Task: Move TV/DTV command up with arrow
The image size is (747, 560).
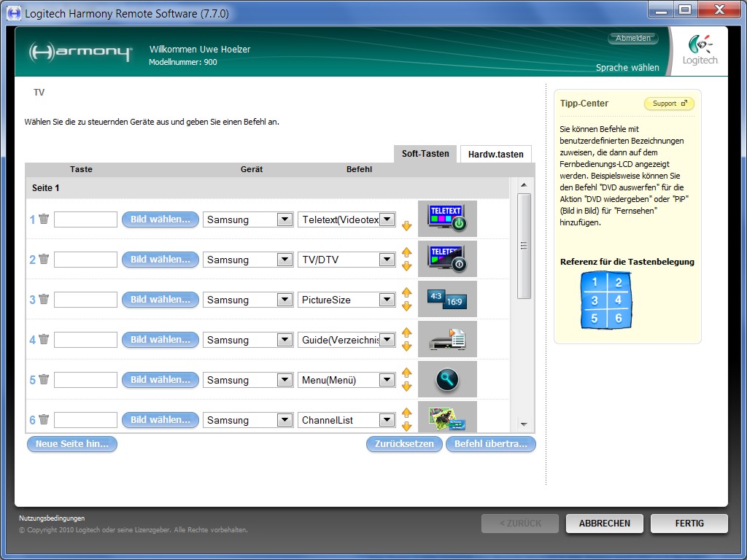Action: coord(407,252)
